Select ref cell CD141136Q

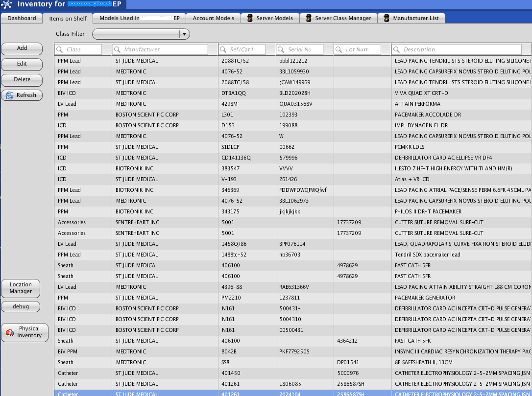tap(236, 158)
